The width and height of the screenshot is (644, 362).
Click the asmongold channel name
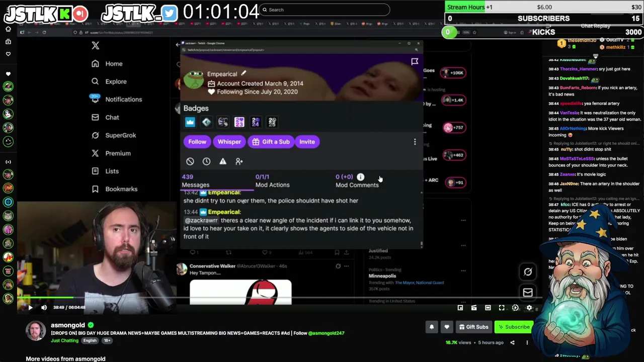click(68, 325)
